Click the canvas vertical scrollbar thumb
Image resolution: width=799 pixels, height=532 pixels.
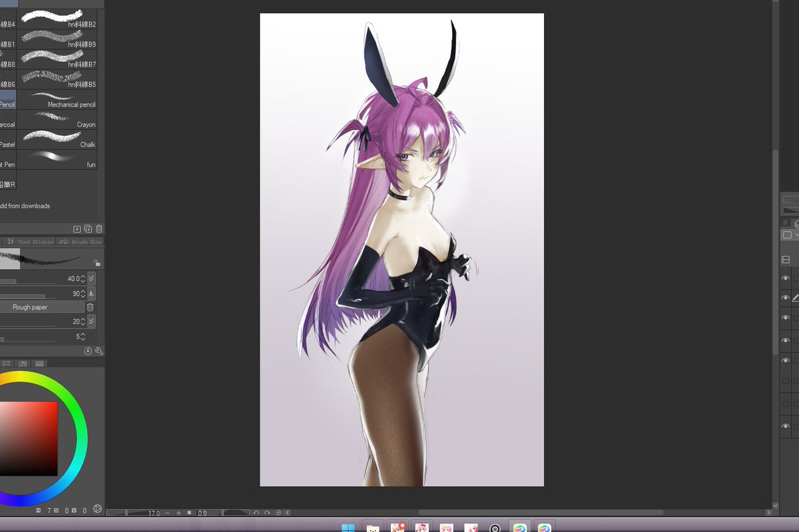click(775, 252)
